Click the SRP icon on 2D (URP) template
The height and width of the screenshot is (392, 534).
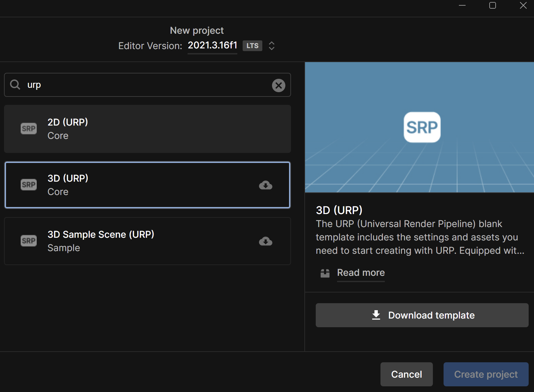[29, 129]
